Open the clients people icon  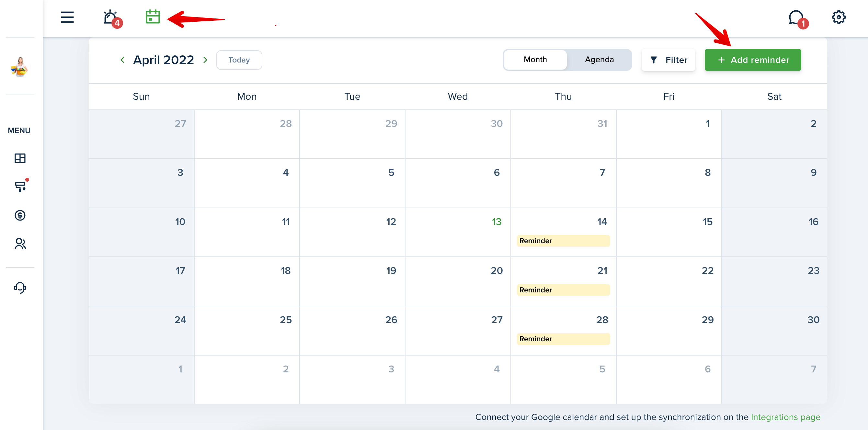(x=20, y=243)
